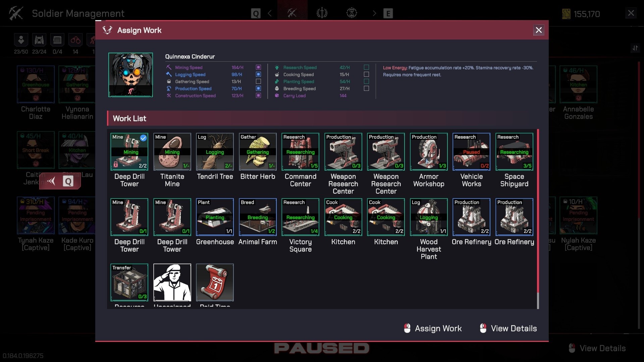Choose the Victory Square research tile
Screen dimensions: 644x362
click(x=301, y=217)
